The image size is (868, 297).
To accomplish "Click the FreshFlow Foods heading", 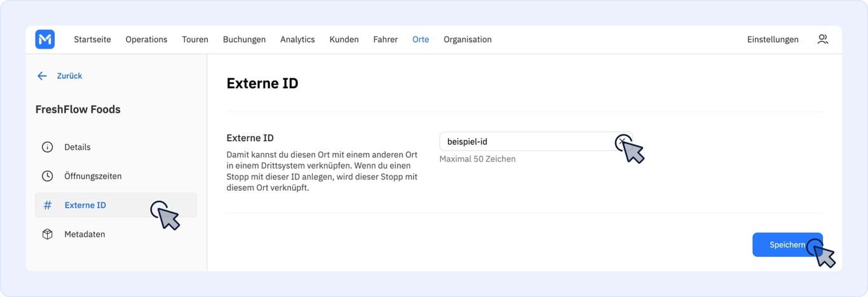I will click(78, 109).
